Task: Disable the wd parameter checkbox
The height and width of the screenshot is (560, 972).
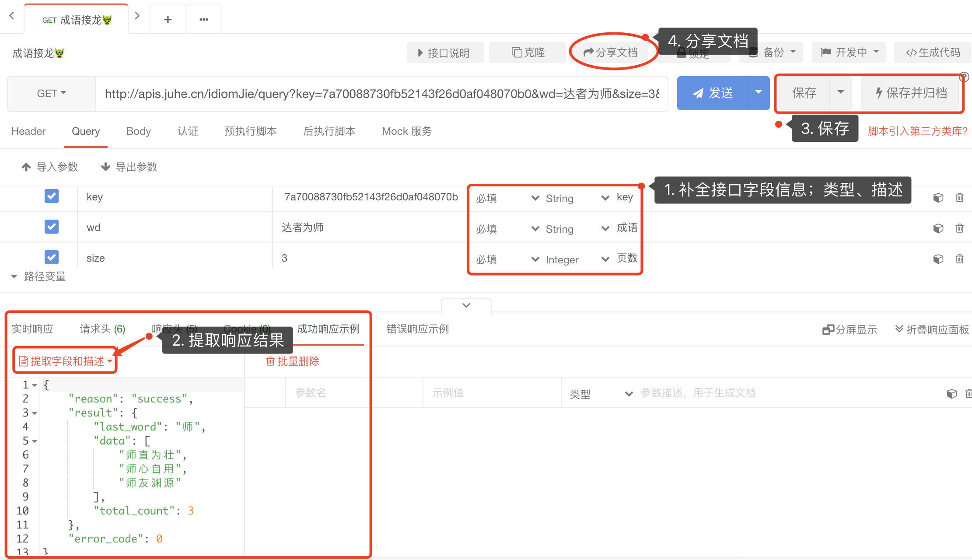Action: pyautogui.click(x=52, y=227)
